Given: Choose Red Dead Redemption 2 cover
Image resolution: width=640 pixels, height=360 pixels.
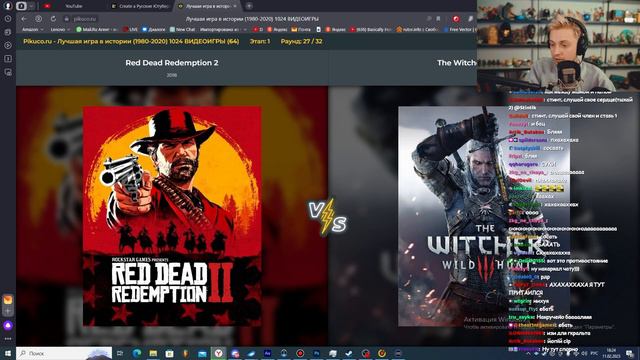Looking at the screenshot, I should pos(172,216).
